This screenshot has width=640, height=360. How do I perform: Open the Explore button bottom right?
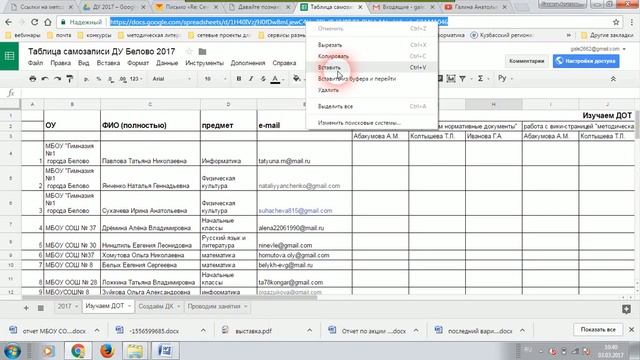[x=627, y=309]
